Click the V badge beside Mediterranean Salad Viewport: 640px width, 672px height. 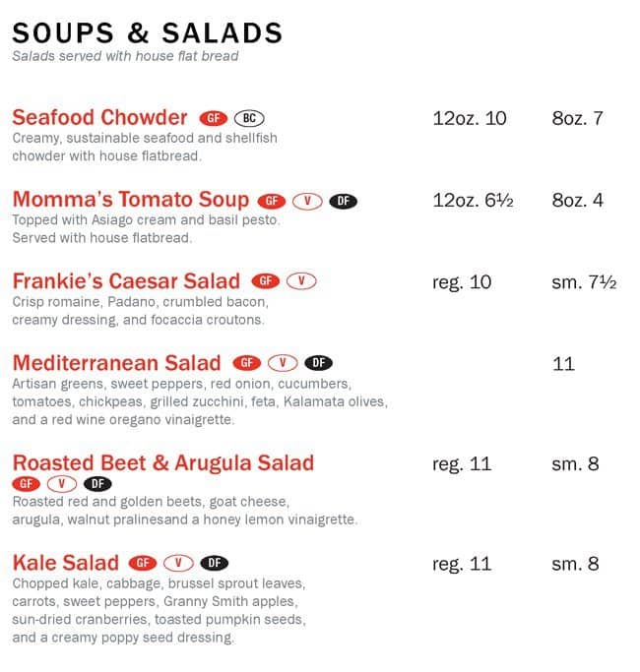click(283, 364)
